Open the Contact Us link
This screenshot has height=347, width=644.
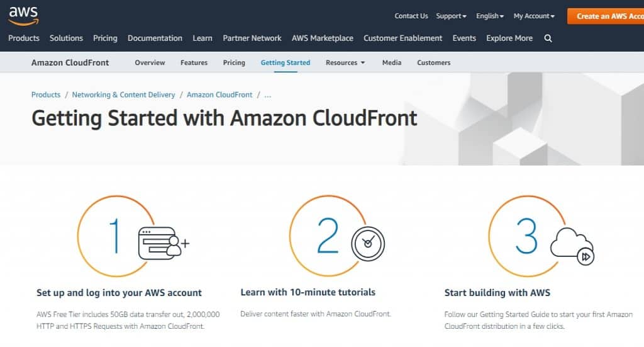(411, 16)
